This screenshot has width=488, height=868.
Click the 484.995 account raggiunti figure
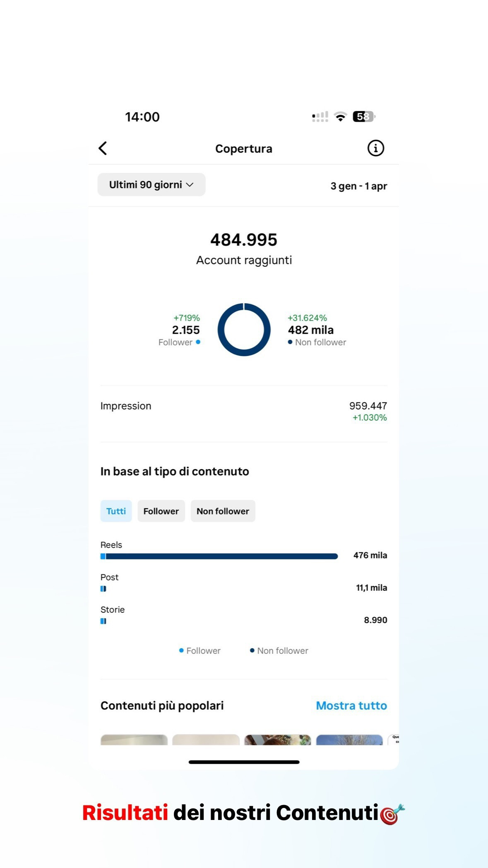click(x=244, y=240)
